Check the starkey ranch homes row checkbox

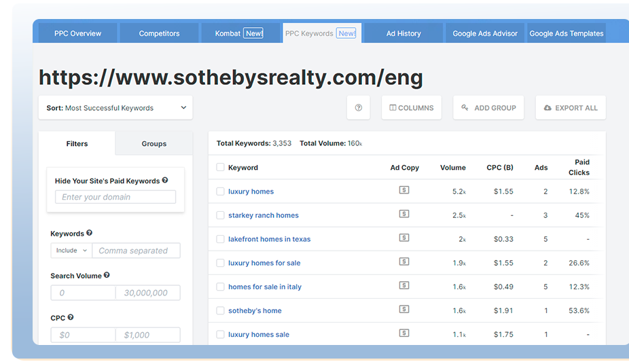[x=220, y=215]
